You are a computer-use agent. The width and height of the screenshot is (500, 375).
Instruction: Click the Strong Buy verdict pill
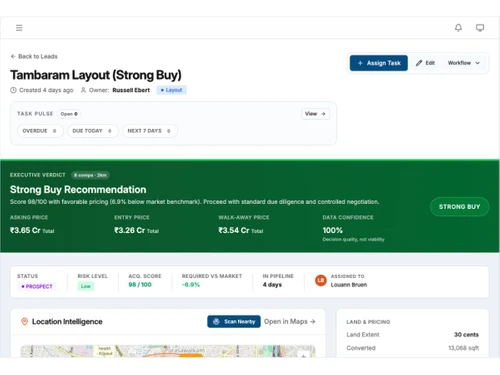[459, 207]
